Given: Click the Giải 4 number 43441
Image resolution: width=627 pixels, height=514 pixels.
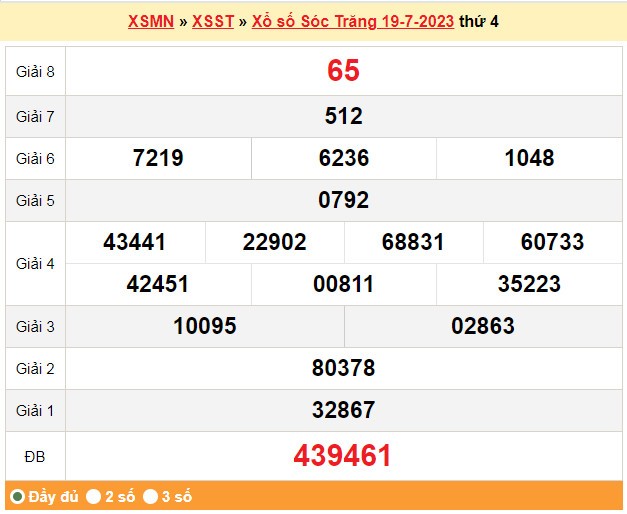Looking at the screenshot, I should (135, 242).
